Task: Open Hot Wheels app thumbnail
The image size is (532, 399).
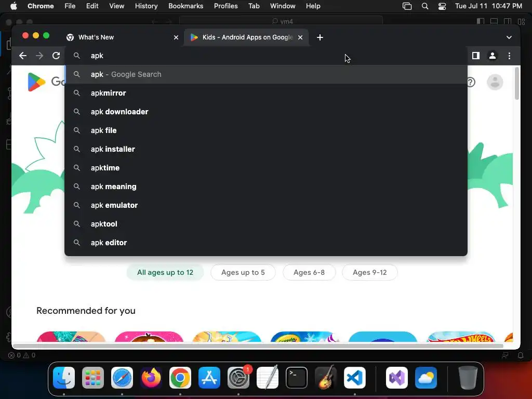Action: point(461,337)
